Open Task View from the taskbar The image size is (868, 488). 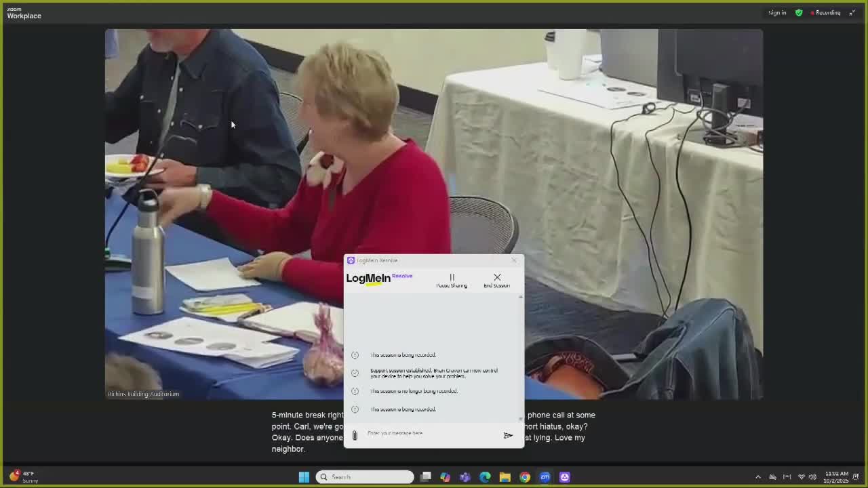[426, 477]
